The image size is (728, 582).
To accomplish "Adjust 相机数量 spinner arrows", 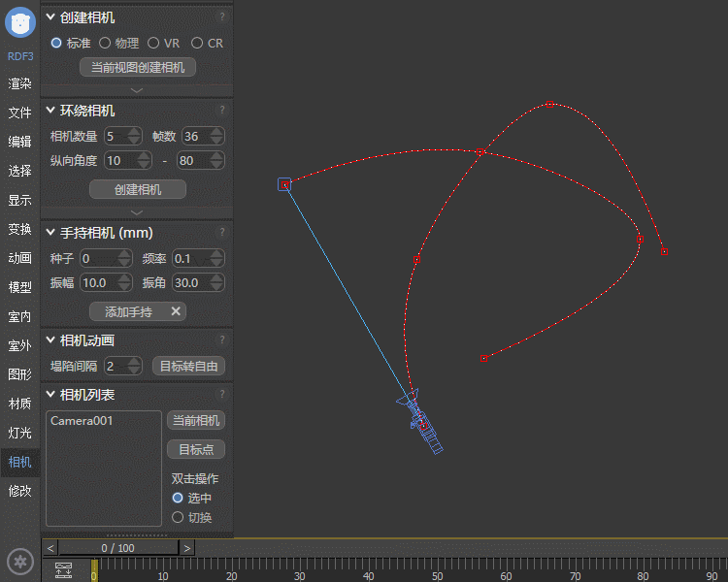I will (x=134, y=136).
